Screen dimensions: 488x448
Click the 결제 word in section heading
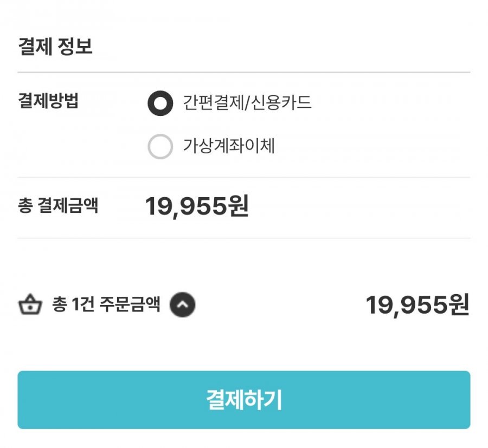(x=35, y=47)
